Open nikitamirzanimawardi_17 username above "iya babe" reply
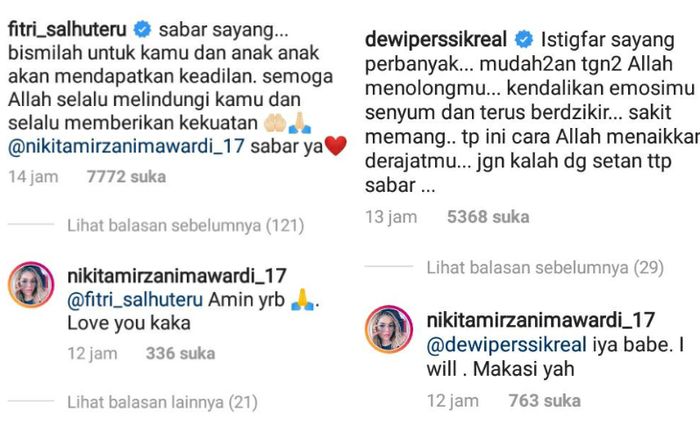The image size is (700, 425). pyautogui.click(x=541, y=320)
